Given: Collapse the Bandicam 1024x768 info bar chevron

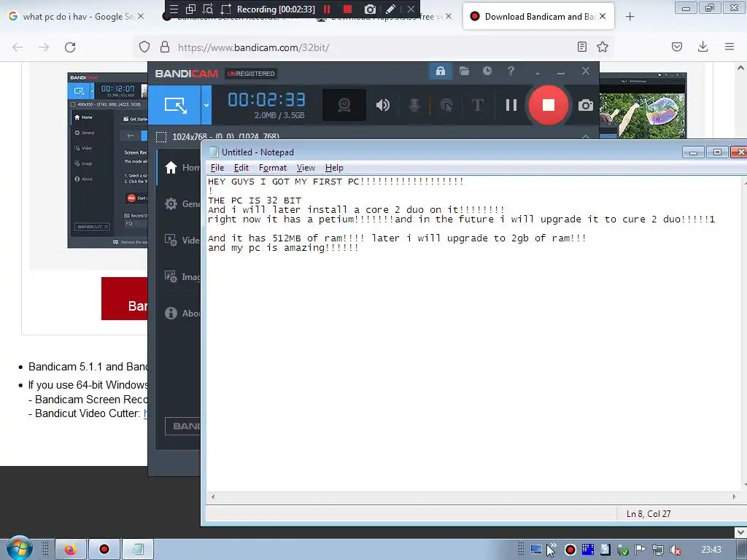Looking at the screenshot, I should [586, 136].
